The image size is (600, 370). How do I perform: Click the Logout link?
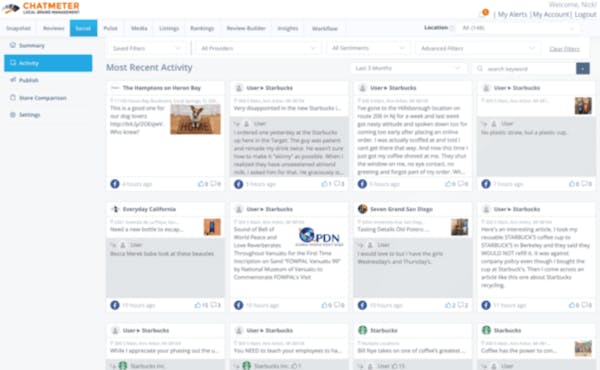(585, 15)
